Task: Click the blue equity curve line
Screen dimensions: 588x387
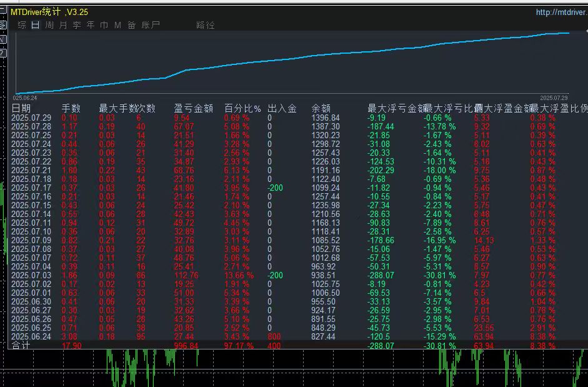Action: tap(292, 59)
